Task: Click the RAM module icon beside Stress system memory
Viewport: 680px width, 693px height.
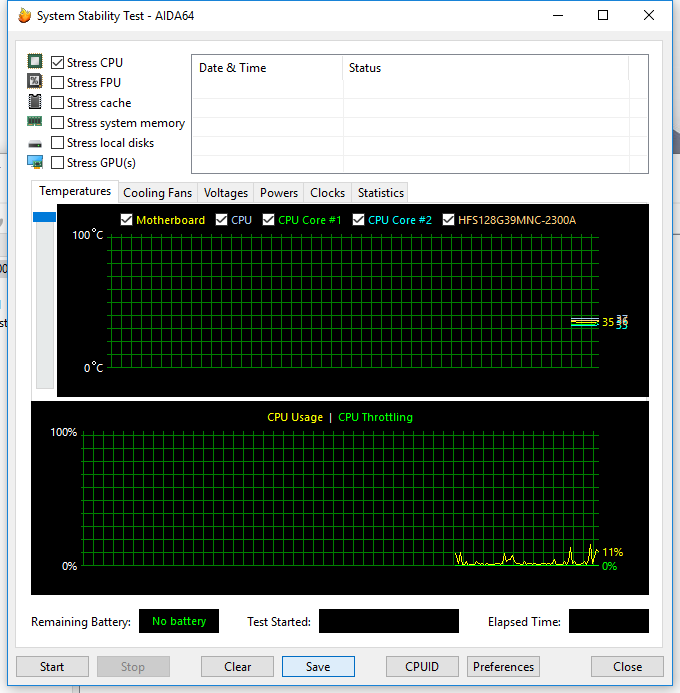Action: click(x=35, y=121)
